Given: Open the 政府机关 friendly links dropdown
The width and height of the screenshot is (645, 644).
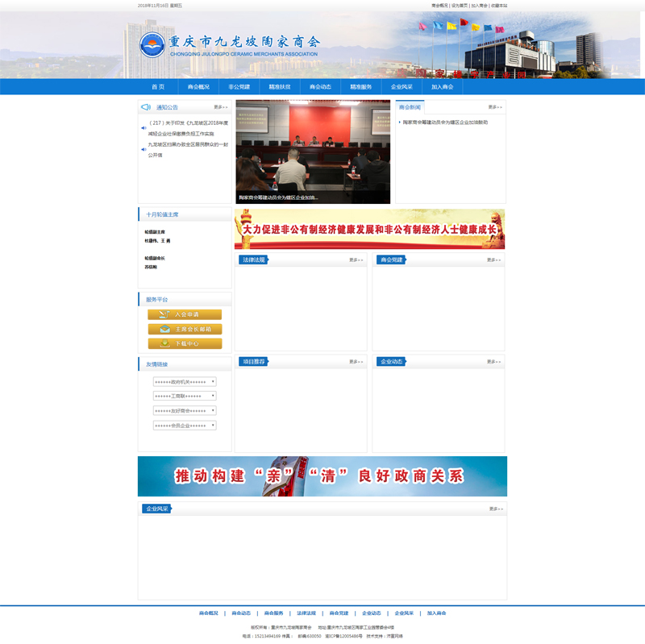Looking at the screenshot, I should [x=185, y=382].
